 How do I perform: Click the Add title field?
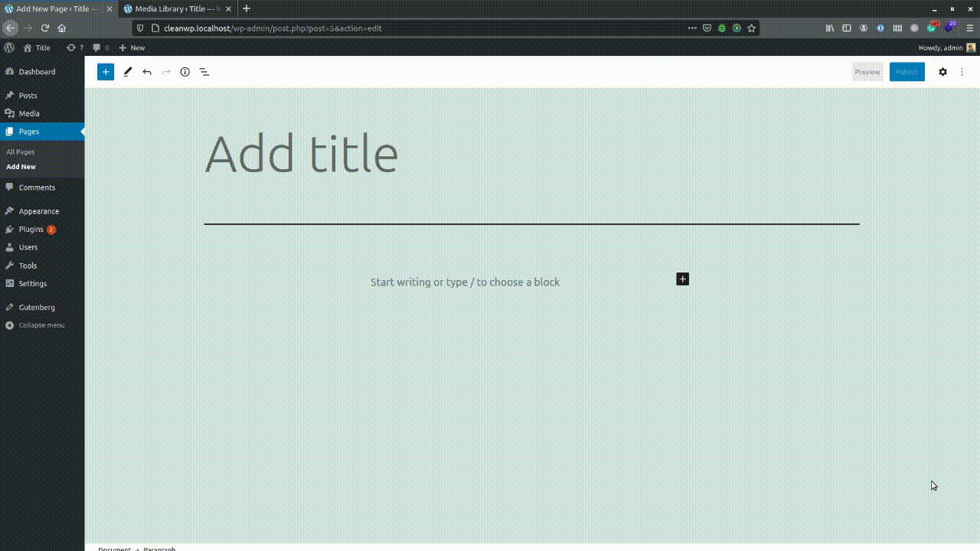(x=531, y=154)
